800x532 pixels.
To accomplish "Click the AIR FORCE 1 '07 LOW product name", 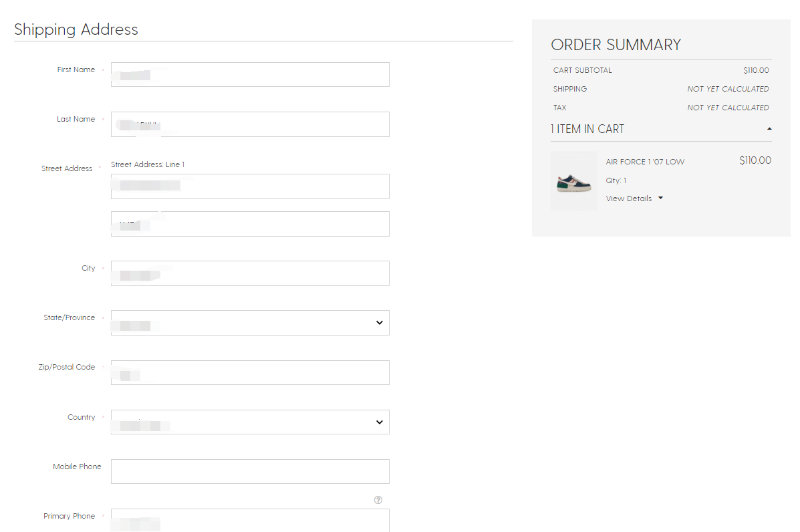I will 645,162.
